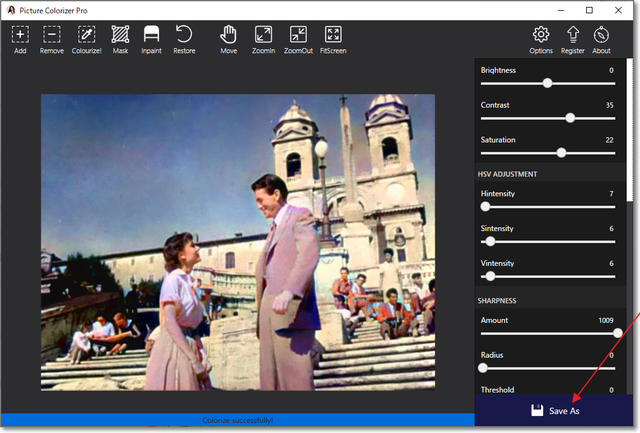The image size is (640, 433).
Task: Click the Restore arrow icon
Action: [x=184, y=35]
